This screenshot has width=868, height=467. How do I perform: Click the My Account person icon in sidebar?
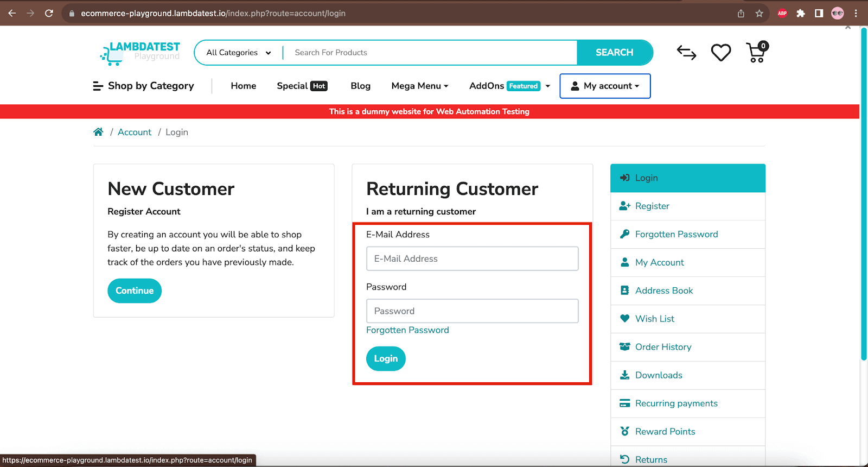625,262
